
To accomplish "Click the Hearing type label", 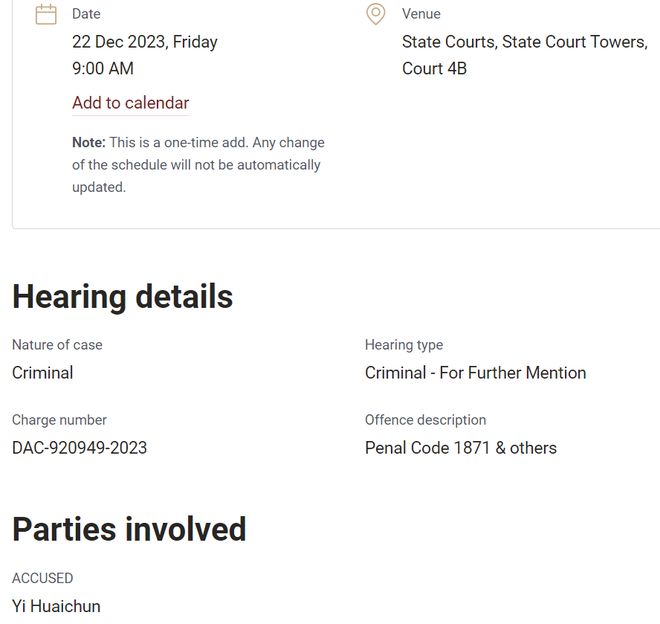I will (x=404, y=345).
